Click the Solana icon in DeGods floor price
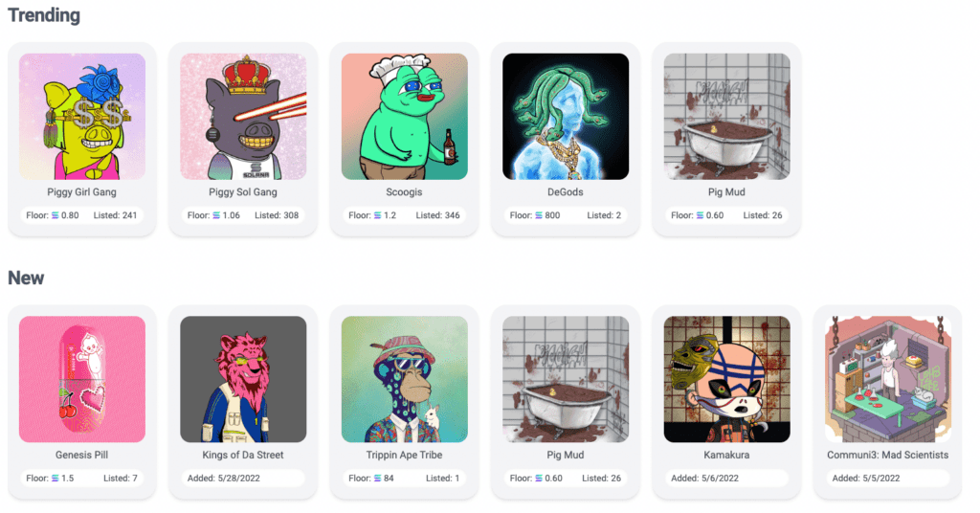The width and height of the screenshot is (980, 513). (539, 215)
